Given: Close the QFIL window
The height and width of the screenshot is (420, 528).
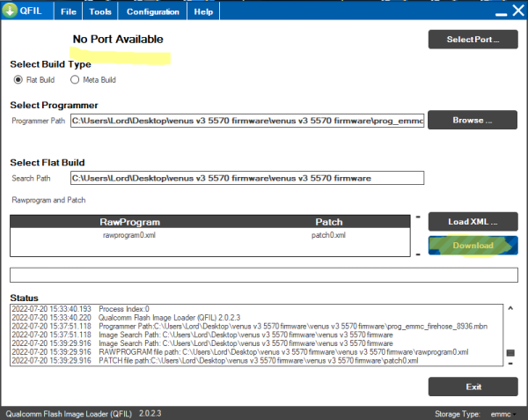Looking at the screenshot, I should pyautogui.click(x=518, y=11).
